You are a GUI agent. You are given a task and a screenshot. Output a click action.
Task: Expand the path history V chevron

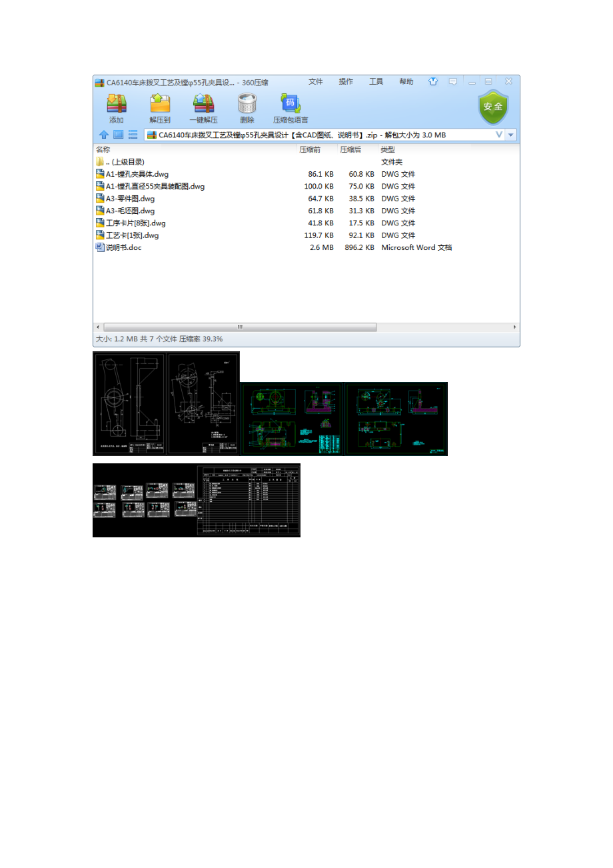coord(499,135)
